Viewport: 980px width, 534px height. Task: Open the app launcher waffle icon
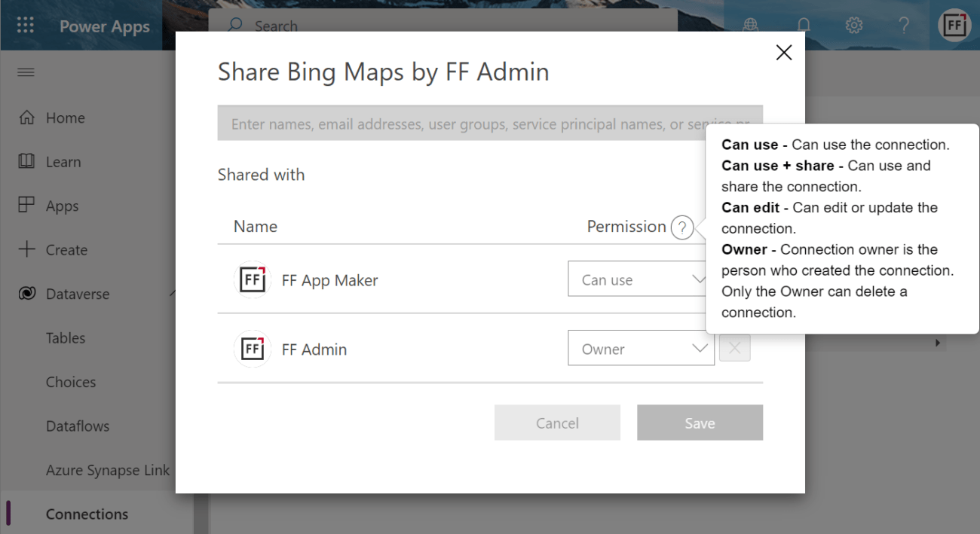25,25
